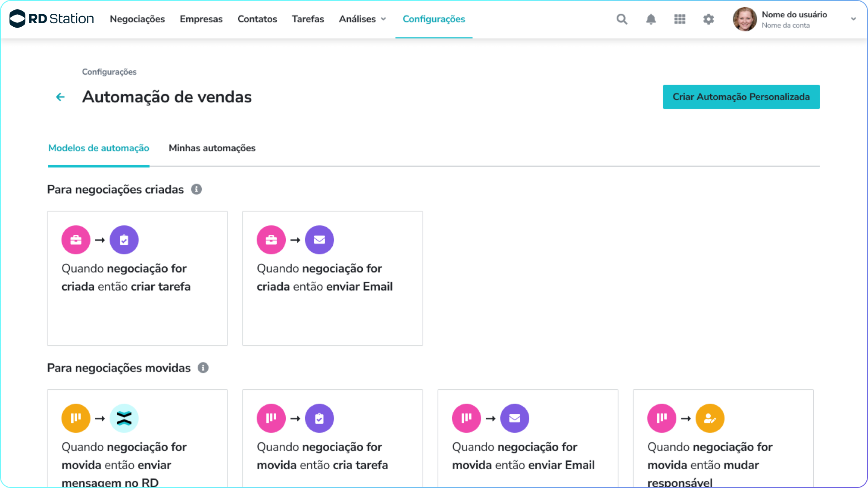This screenshot has width=868, height=488.
Task: Click pink briefcase icon in criada enviar Email card
Action: [271, 240]
